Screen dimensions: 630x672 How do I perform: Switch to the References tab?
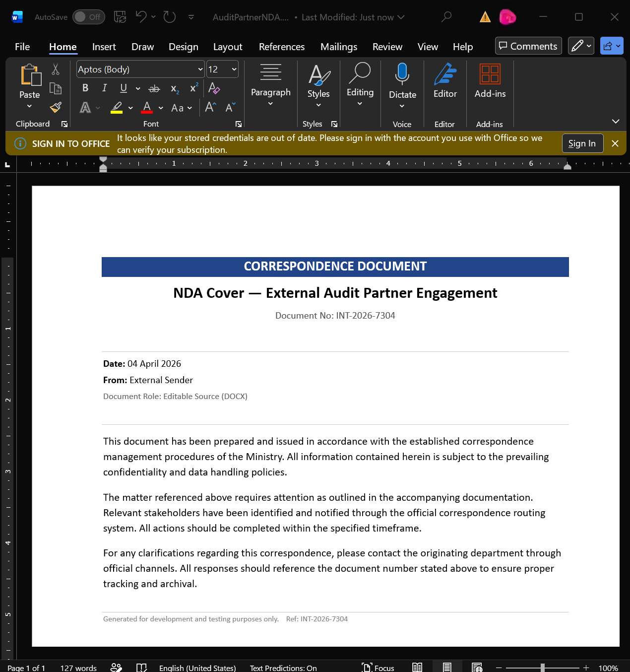tap(282, 47)
